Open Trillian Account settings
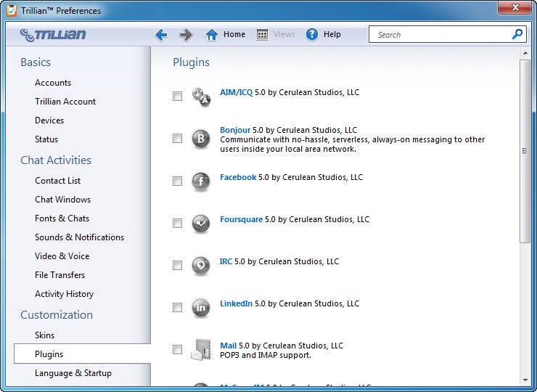 tap(65, 102)
